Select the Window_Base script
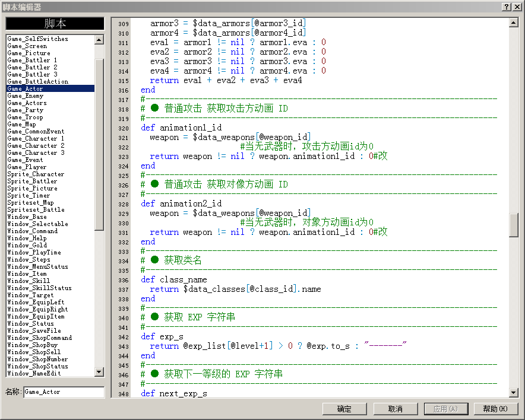Viewport: 525px width, 420px height. (50, 217)
